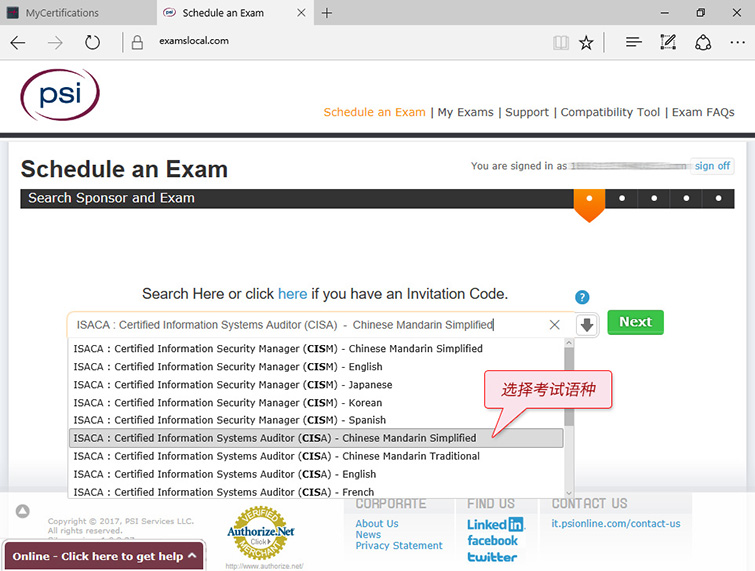Open the twitter link
Viewport: 755px width, 571px height.
click(492, 557)
